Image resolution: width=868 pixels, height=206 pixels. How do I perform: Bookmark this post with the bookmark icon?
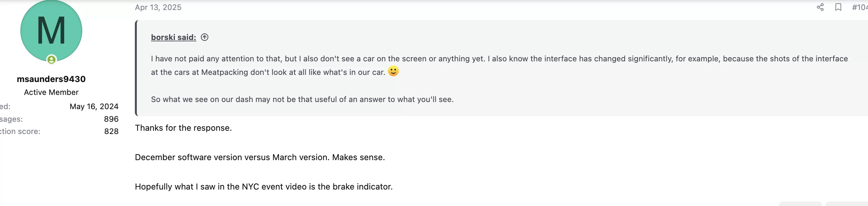(838, 7)
